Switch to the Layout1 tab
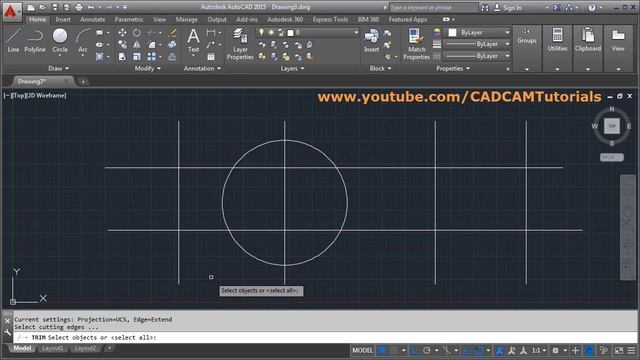This screenshot has height=360, width=640. click(x=53, y=348)
